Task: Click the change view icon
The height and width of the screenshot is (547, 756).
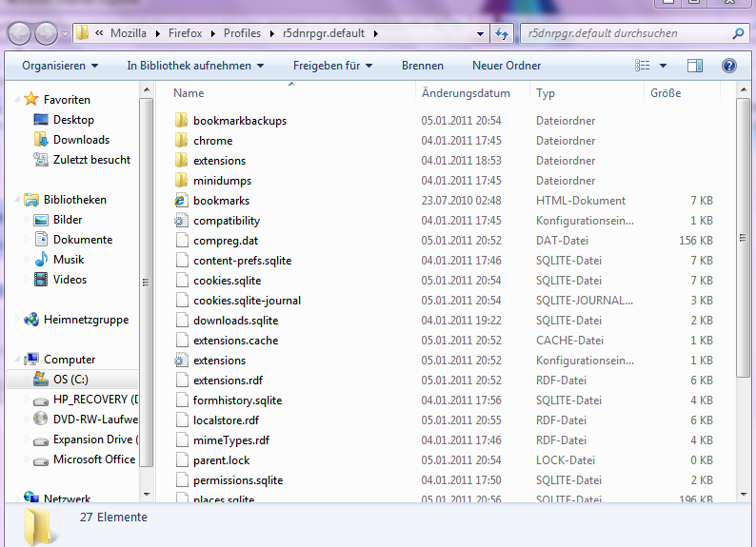Action: point(643,66)
